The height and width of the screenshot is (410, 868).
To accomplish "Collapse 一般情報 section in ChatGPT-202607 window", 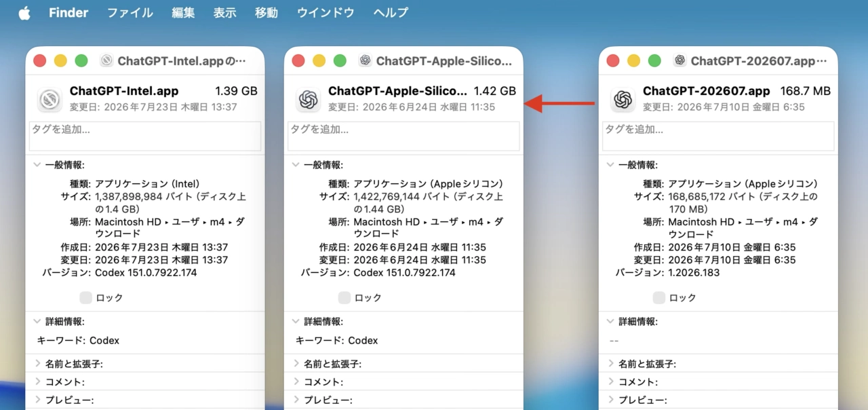I will tap(610, 165).
